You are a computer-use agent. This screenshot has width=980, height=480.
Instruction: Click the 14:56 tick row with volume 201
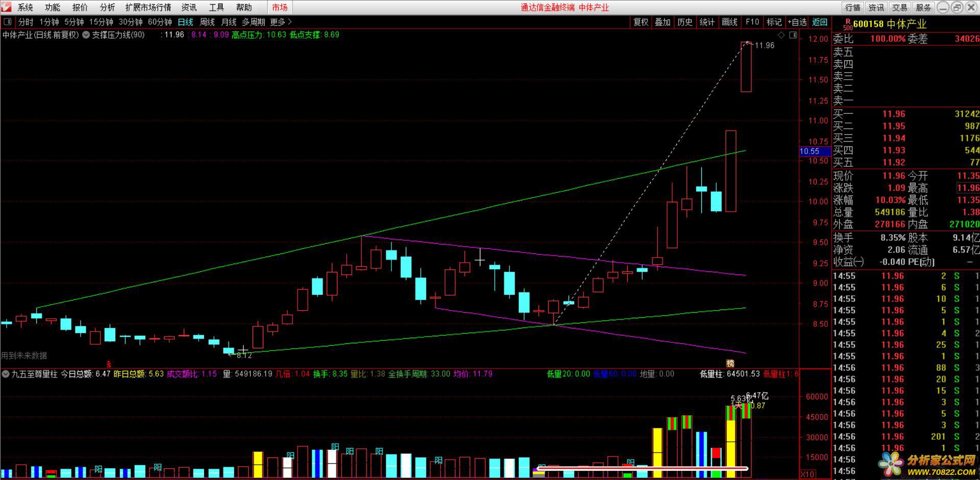pyautogui.click(x=906, y=437)
